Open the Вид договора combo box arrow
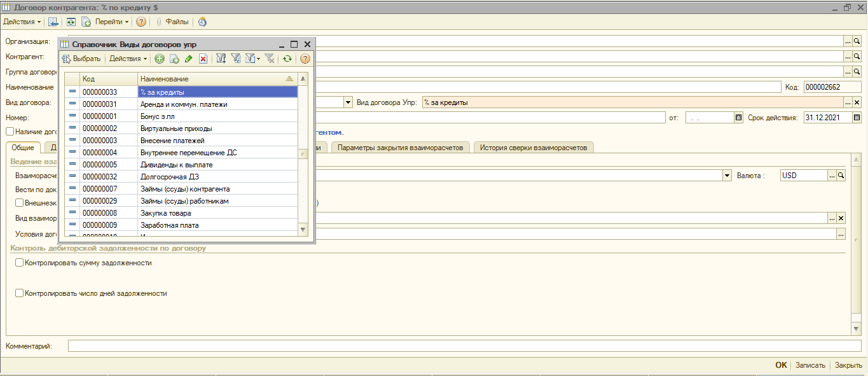Viewport: 868px width, 376px height. 348,102
